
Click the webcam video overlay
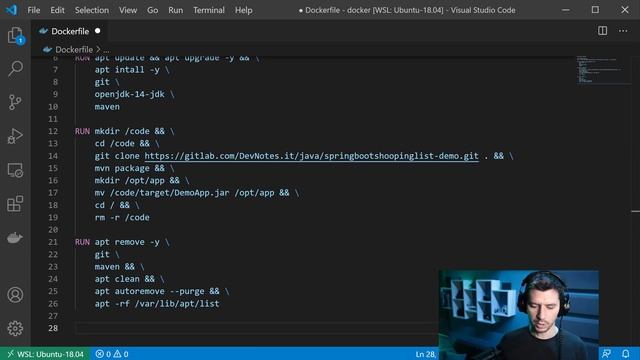519,315
